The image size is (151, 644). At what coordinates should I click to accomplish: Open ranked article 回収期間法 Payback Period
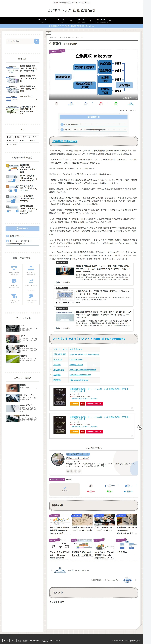click(22, 168)
